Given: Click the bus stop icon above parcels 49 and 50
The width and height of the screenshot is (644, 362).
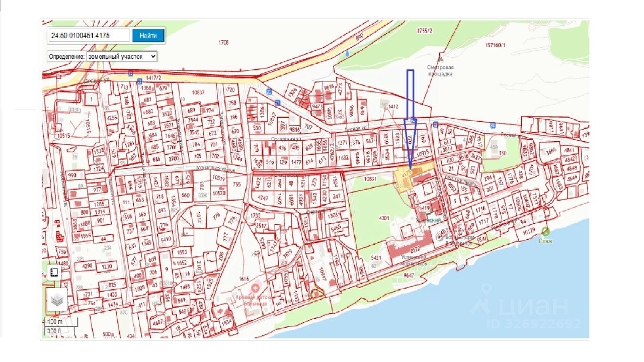Looking at the screenshot, I should pyautogui.click(x=435, y=124).
